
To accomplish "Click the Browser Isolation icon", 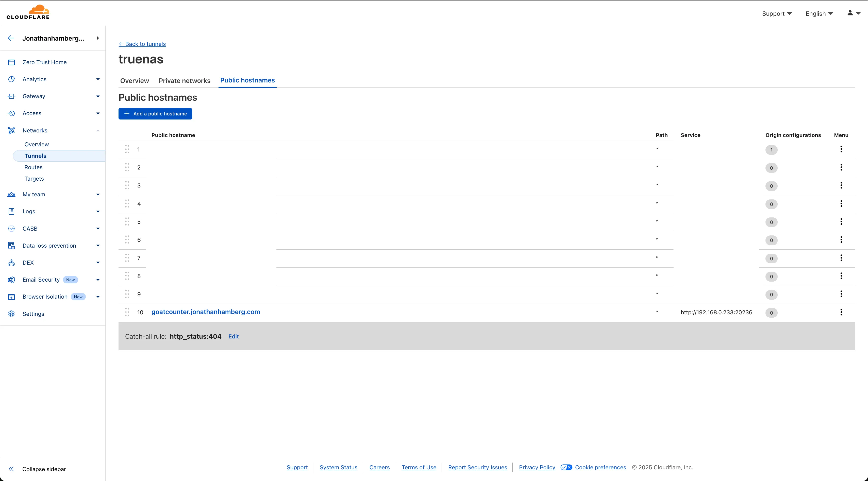I will click(11, 297).
